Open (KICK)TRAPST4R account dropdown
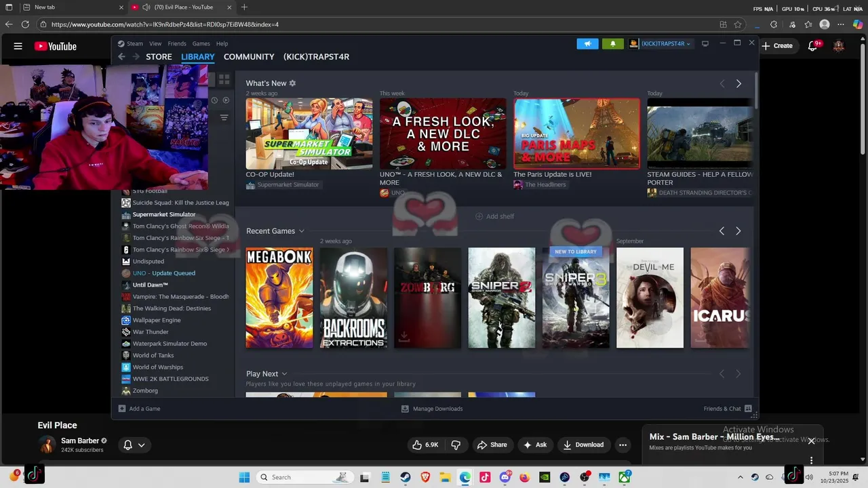The height and width of the screenshot is (488, 868). pyautogui.click(x=660, y=43)
